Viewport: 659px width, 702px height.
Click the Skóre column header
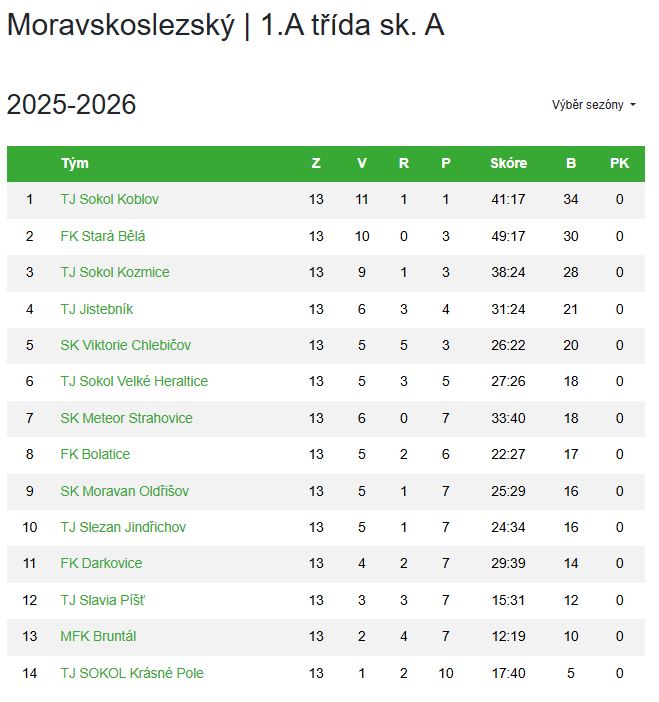[508, 164]
